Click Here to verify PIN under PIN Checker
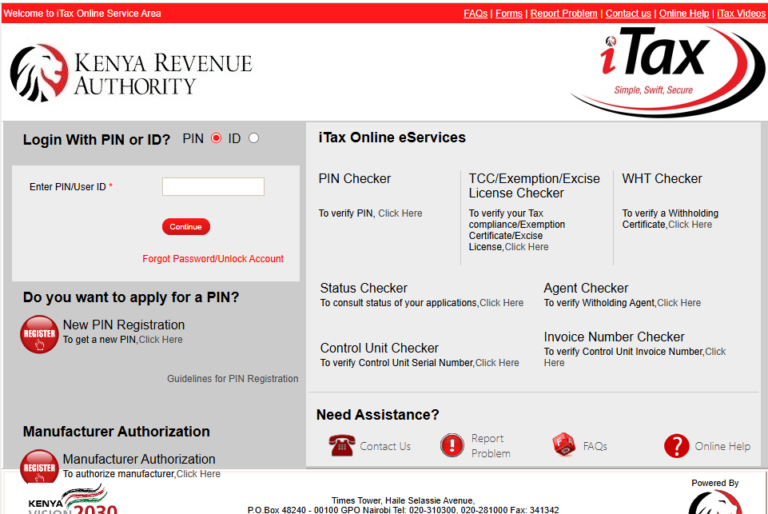 coord(400,213)
